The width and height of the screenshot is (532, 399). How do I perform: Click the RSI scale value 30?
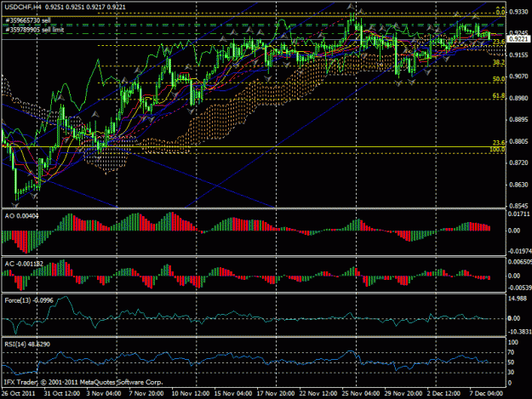click(x=511, y=373)
